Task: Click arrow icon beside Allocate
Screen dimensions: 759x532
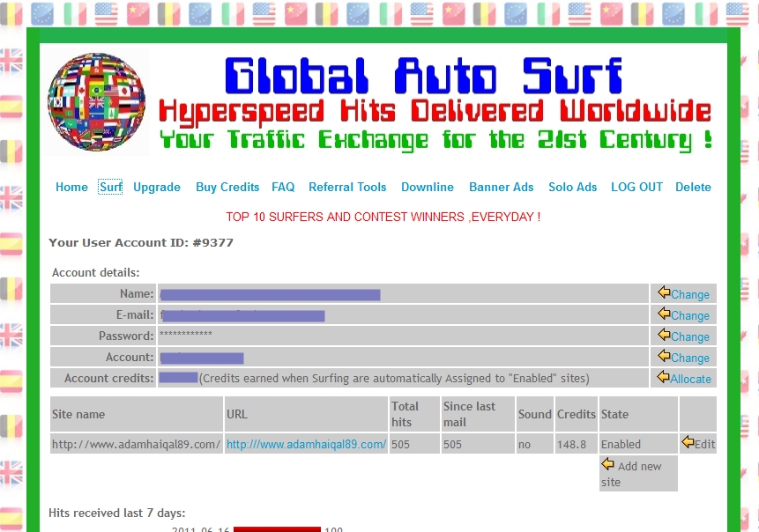Action: click(x=663, y=377)
